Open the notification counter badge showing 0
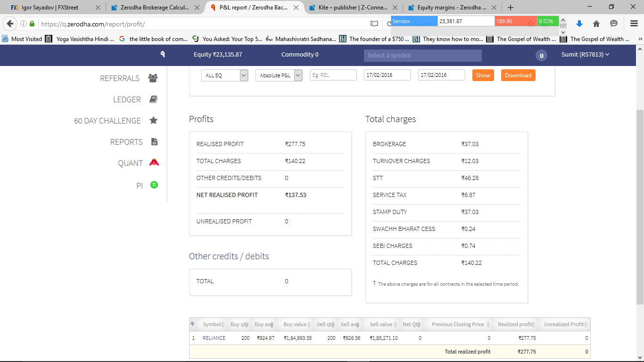The width and height of the screenshot is (644, 362). (541, 56)
